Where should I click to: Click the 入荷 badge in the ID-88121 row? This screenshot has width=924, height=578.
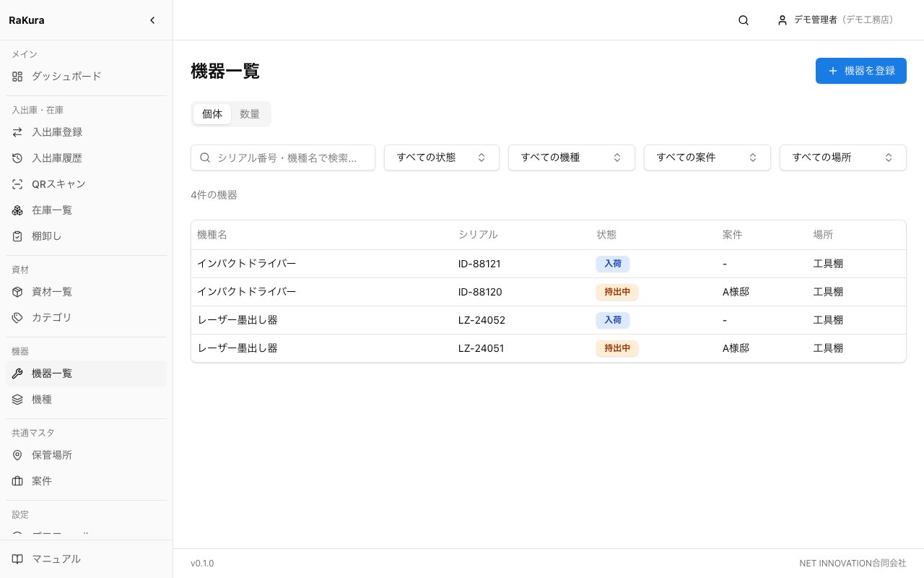pos(613,264)
